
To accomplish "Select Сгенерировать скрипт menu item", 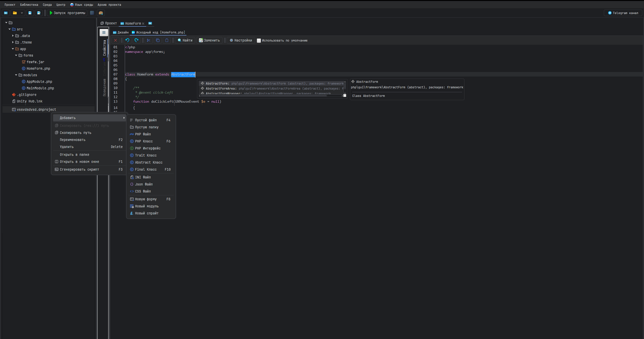I will point(89,169).
